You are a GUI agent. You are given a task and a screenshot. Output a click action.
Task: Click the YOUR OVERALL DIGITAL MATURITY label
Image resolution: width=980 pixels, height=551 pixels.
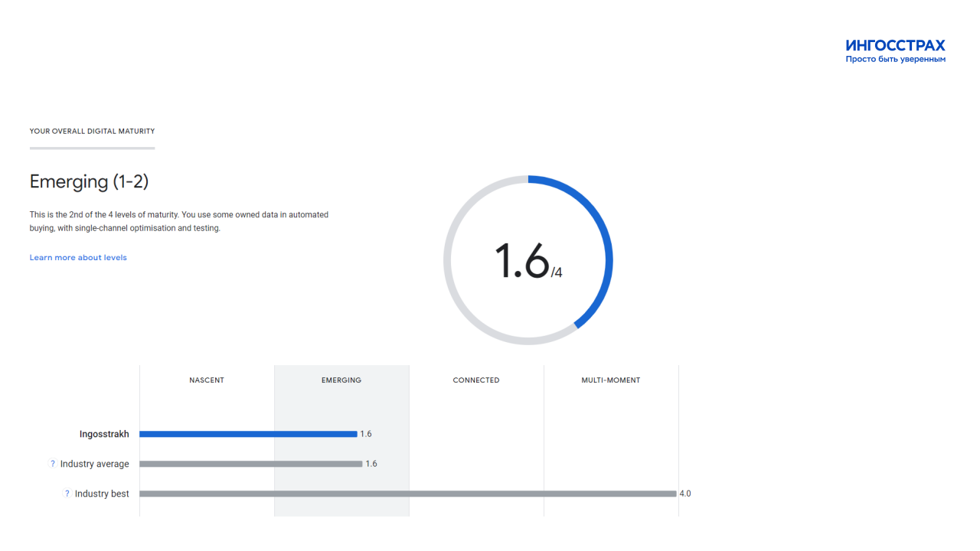92,132
